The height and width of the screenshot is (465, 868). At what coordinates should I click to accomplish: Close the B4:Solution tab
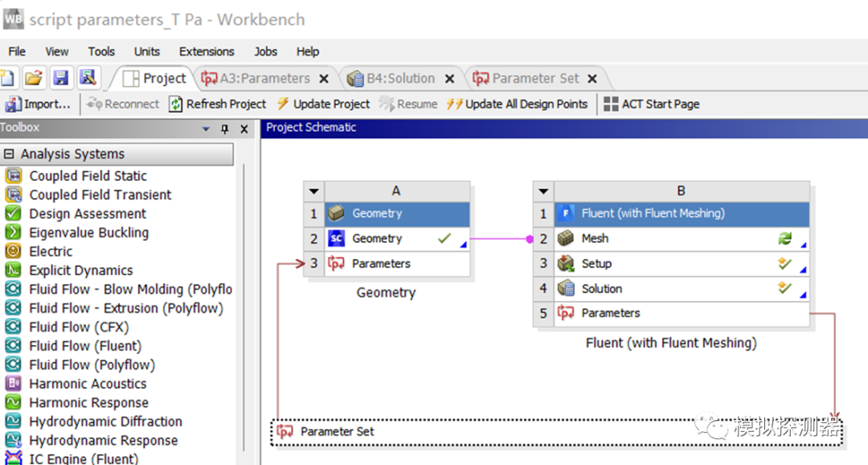coord(450,79)
